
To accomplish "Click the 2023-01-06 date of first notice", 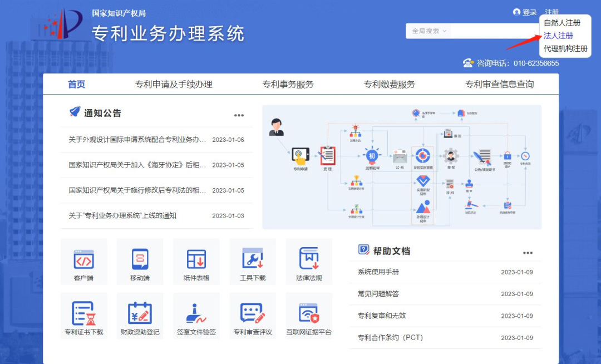I will tap(228, 140).
